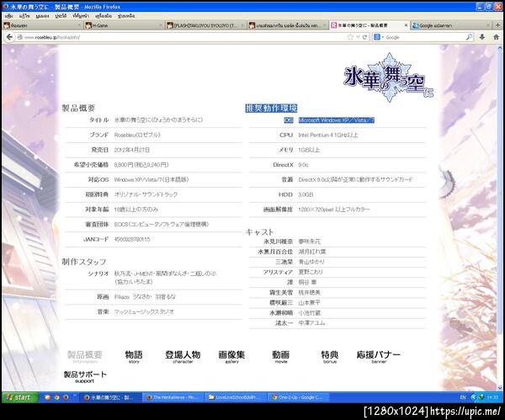Click the active Firefox taskbar button
The height and width of the screenshot is (420, 505).
tap(110, 397)
